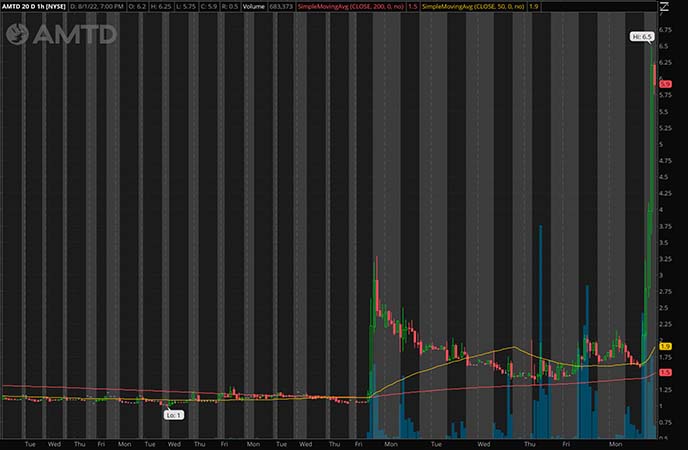The width and height of the screenshot is (688, 450).
Task: Click the Lo: 1 price bubble
Action: pyautogui.click(x=174, y=414)
